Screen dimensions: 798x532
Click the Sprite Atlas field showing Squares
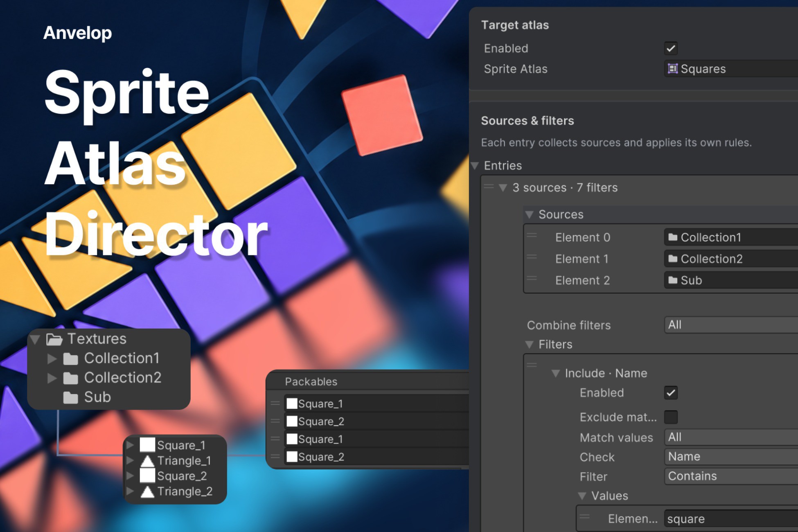coord(731,69)
